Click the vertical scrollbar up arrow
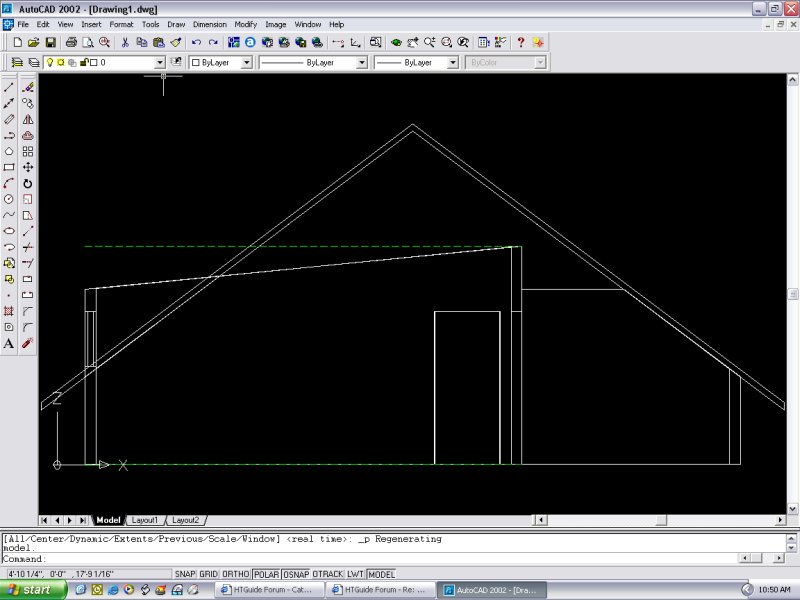The height and width of the screenshot is (600, 800). [x=792, y=80]
